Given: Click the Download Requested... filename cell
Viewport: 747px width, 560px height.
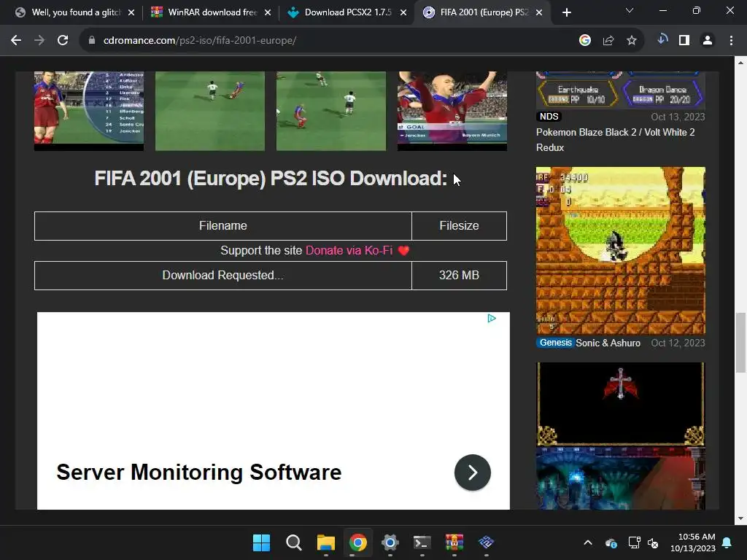Looking at the screenshot, I should click(223, 275).
